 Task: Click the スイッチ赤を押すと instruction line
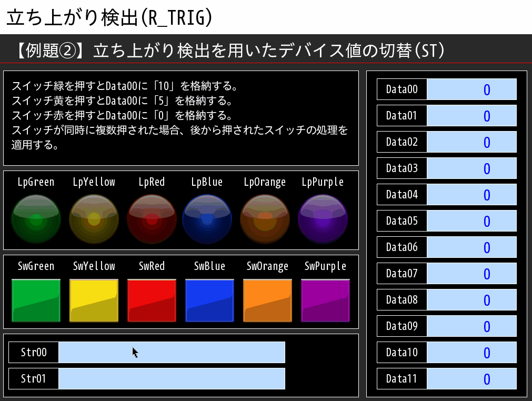(x=122, y=115)
